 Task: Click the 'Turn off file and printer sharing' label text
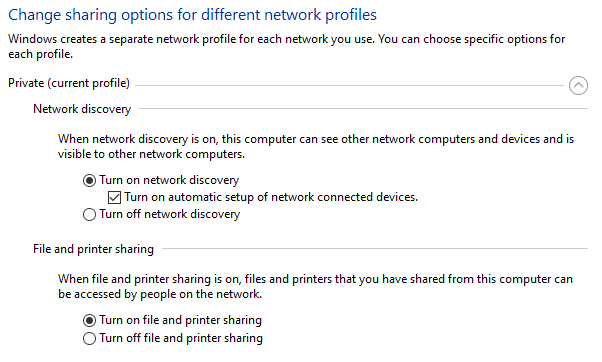click(181, 338)
